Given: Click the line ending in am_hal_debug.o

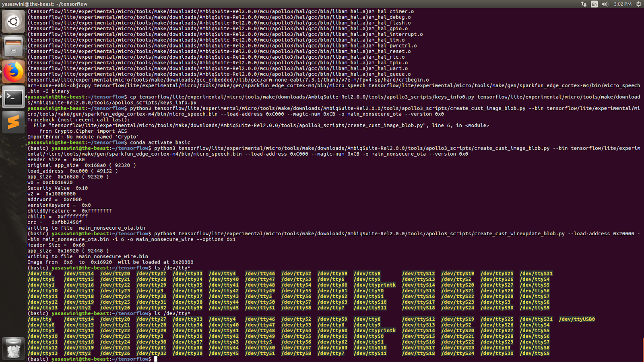Looking at the screenshot, I should 219,17.
